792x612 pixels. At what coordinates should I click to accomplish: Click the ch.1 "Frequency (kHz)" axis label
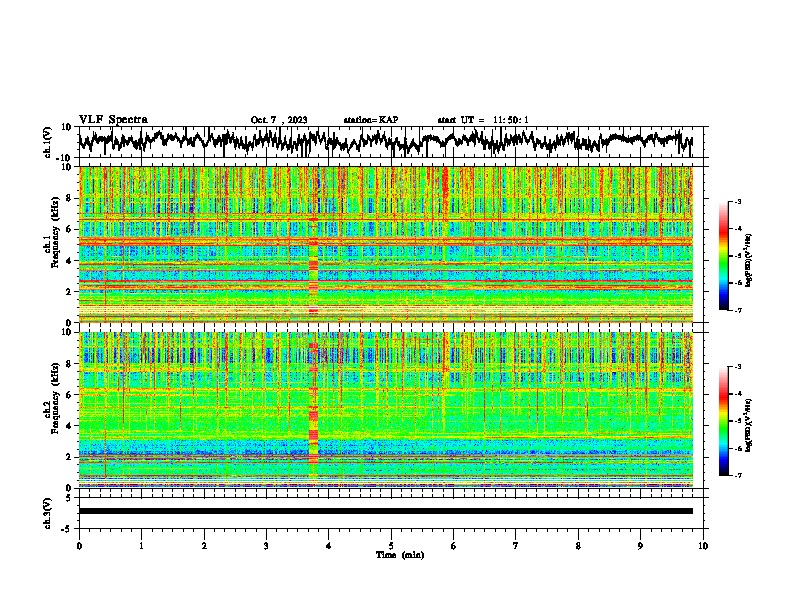[x=55, y=233]
